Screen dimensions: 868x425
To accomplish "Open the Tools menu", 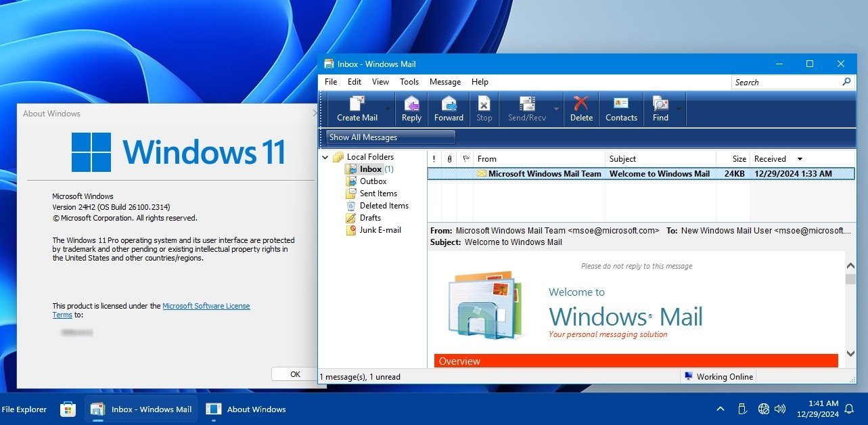I will pos(409,82).
